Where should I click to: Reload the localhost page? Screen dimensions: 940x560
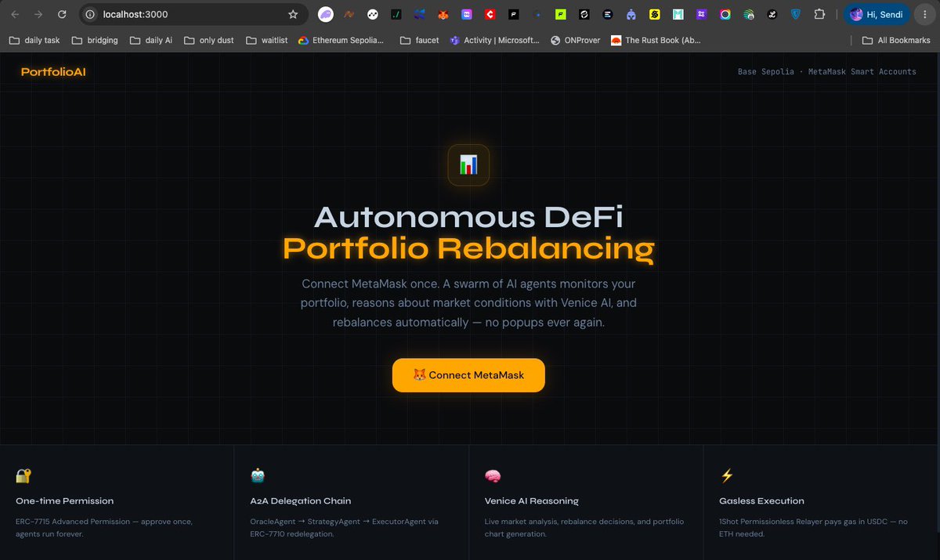tap(62, 14)
